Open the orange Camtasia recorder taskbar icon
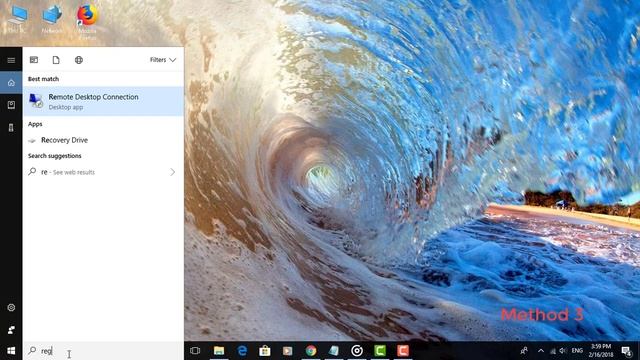This screenshot has height=360, width=640. click(x=403, y=351)
